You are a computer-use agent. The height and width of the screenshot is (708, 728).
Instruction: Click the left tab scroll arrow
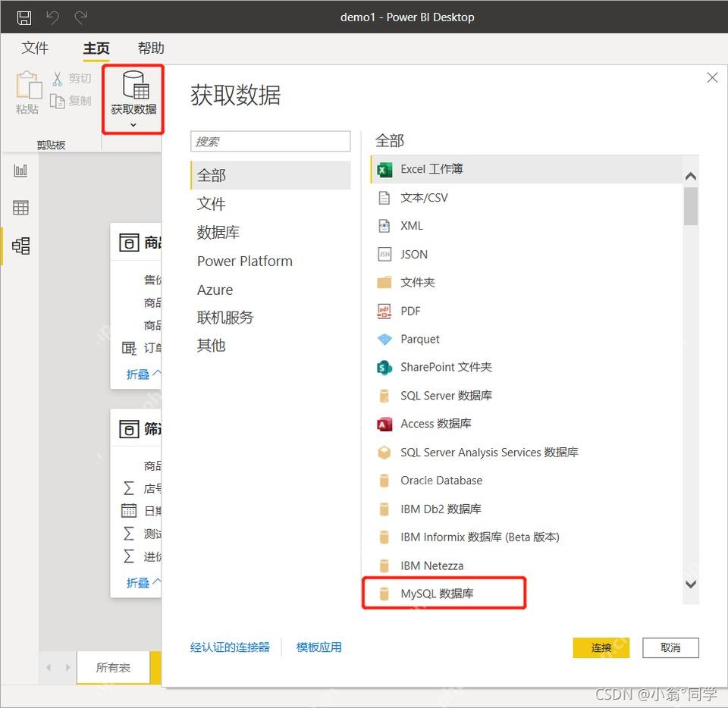(x=49, y=668)
